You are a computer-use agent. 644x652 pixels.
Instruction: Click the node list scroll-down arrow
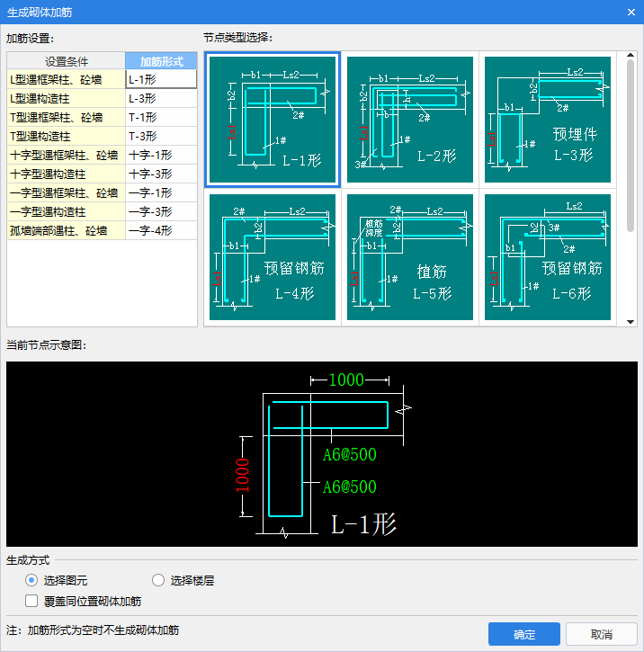coord(631,322)
